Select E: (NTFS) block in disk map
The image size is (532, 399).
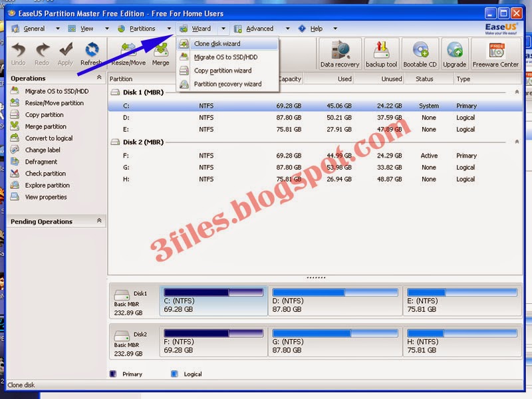(462, 301)
